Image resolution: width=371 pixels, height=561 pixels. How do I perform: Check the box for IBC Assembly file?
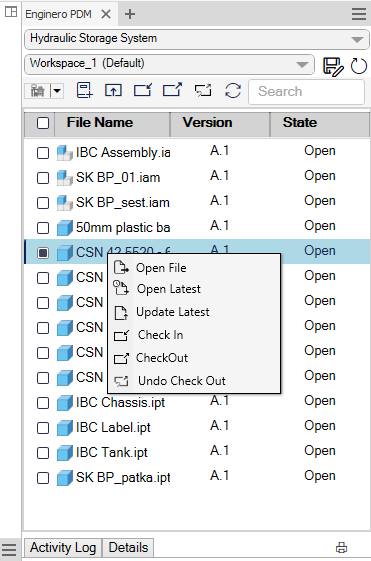click(43, 153)
